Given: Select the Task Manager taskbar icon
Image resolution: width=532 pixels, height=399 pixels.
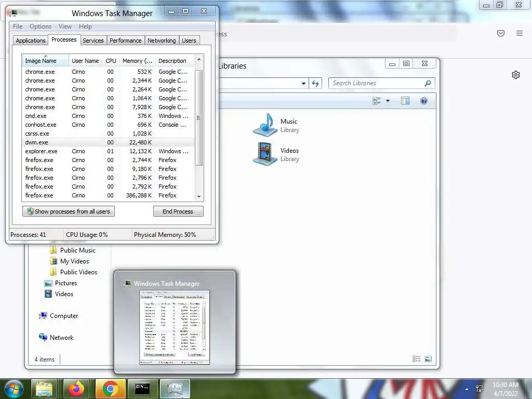Looking at the screenshot, I should 175,389.
